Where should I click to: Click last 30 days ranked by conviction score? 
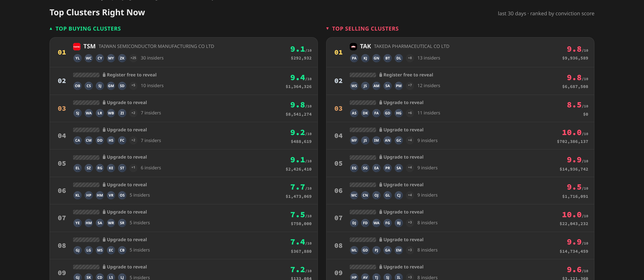click(x=546, y=13)
